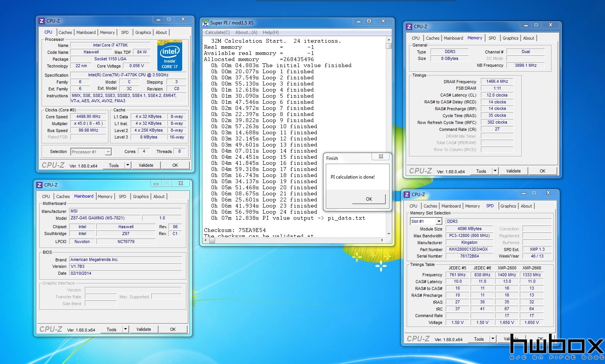Open the Slot #1 memory slot dropdown
Screen dimensions: 605x364
tap(439, 221)
